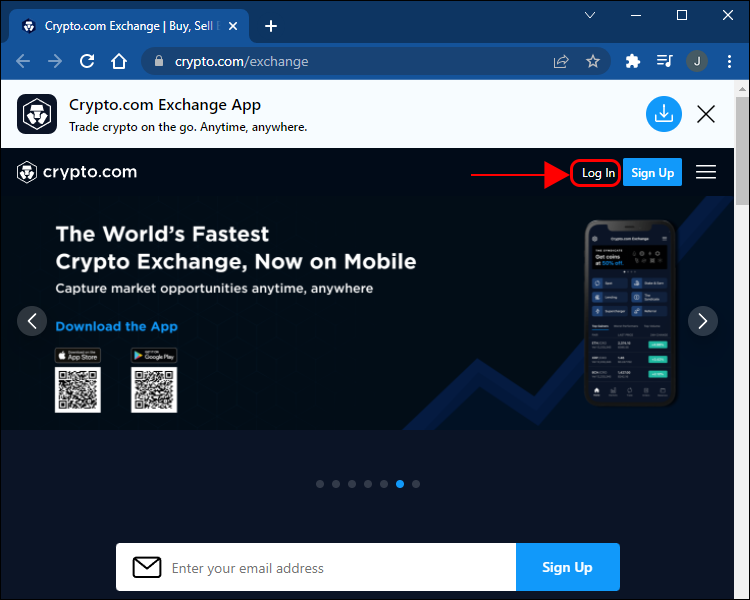Click the Log In button

point(597,173)
